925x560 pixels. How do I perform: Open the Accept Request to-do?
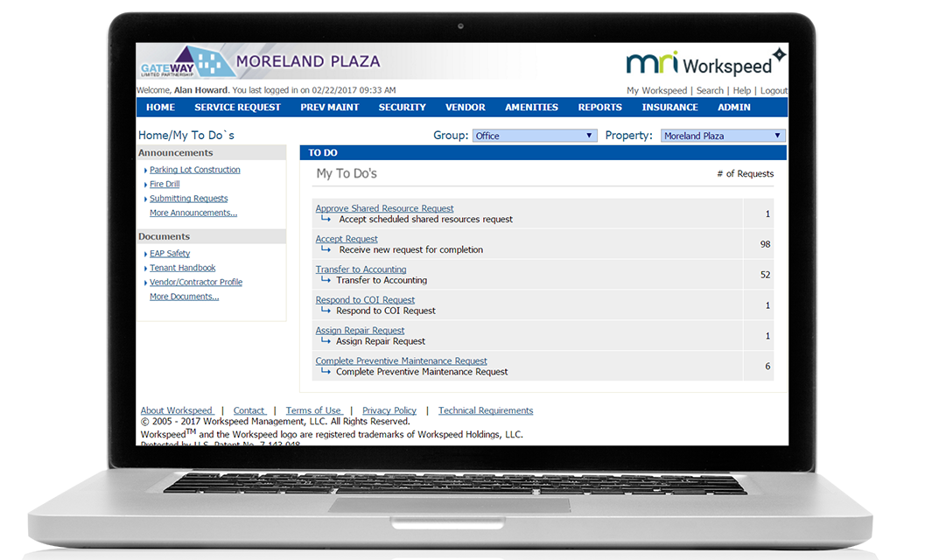347,239
